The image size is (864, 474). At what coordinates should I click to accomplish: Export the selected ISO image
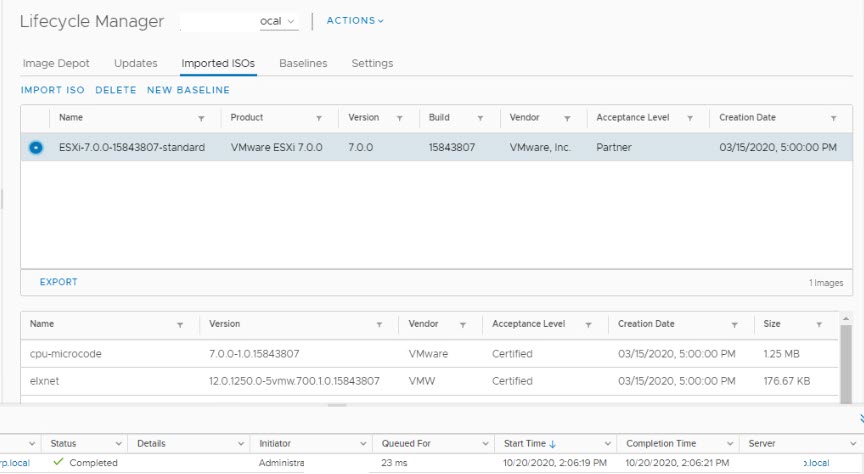tap(58, 282)
